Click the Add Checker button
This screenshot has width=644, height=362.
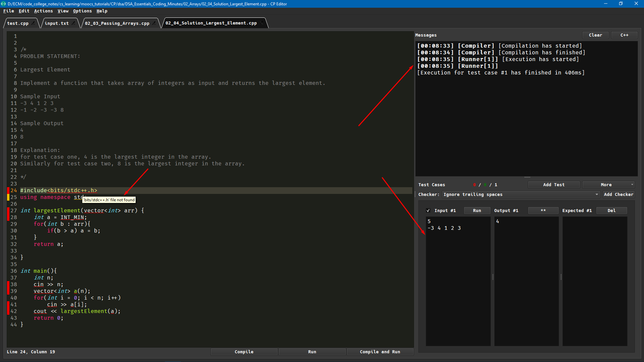coord(618,195)
